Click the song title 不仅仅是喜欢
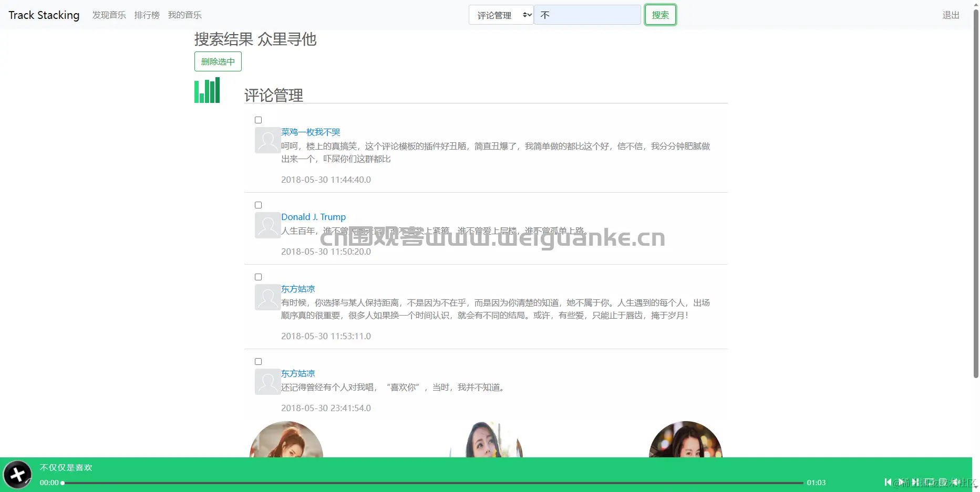Viewport: 980px width, 492px height. 66,467
